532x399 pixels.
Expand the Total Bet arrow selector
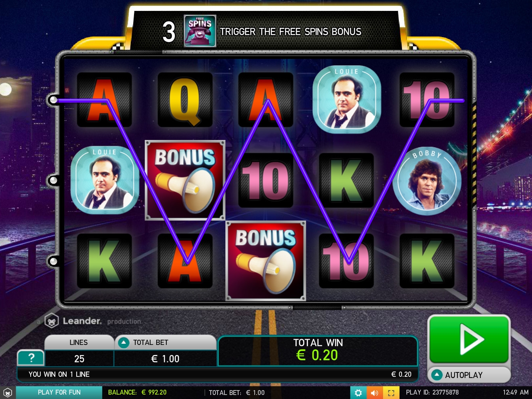(x=123, y=343)
